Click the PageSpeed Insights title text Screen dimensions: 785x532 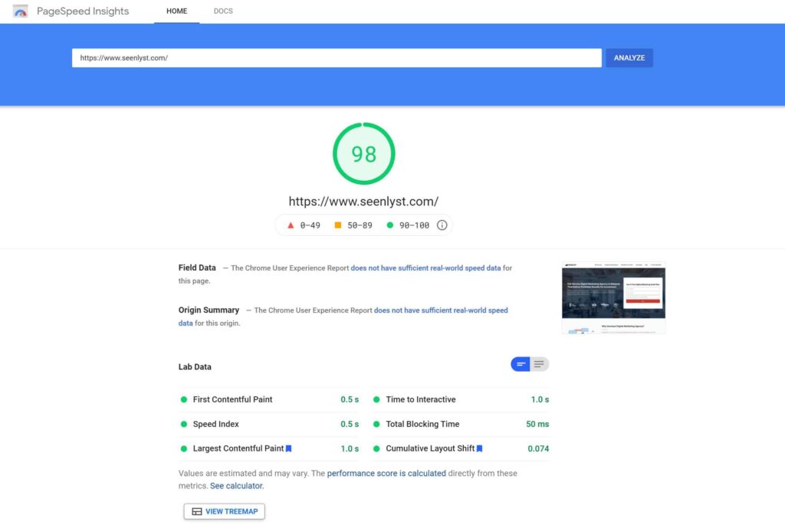click(x=83, y=11)
